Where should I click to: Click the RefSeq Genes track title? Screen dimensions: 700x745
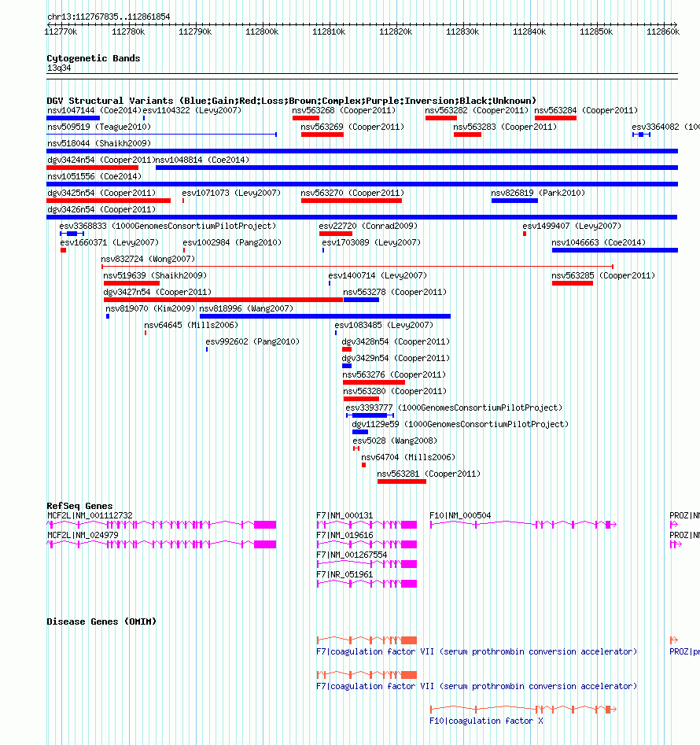(x=79, y=506)
